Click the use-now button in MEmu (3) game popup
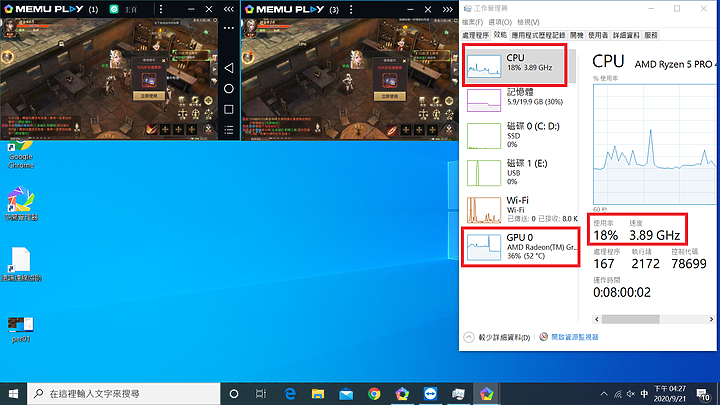Screen dimensions: 720x405 coord(389,96)
